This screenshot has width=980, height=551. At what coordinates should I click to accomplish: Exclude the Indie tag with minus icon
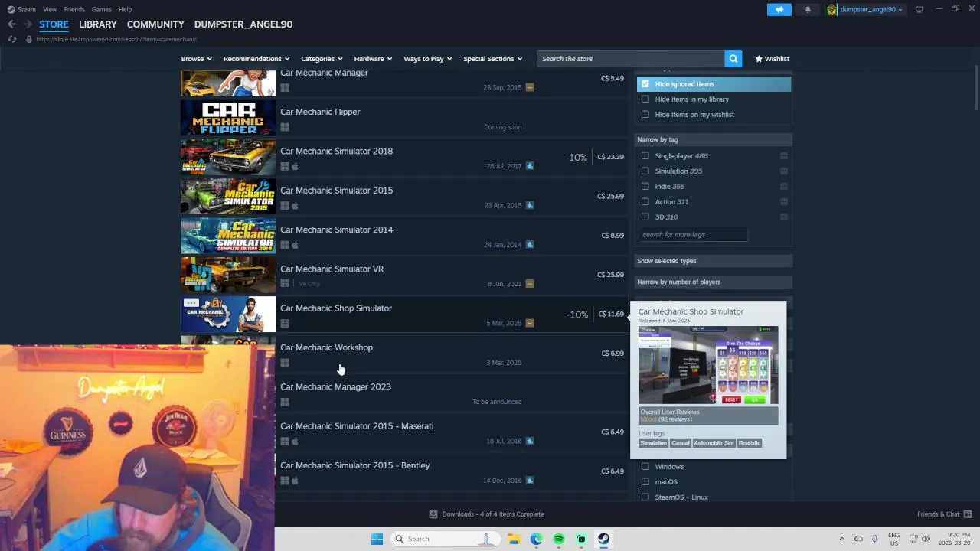(x=783, y=186)
